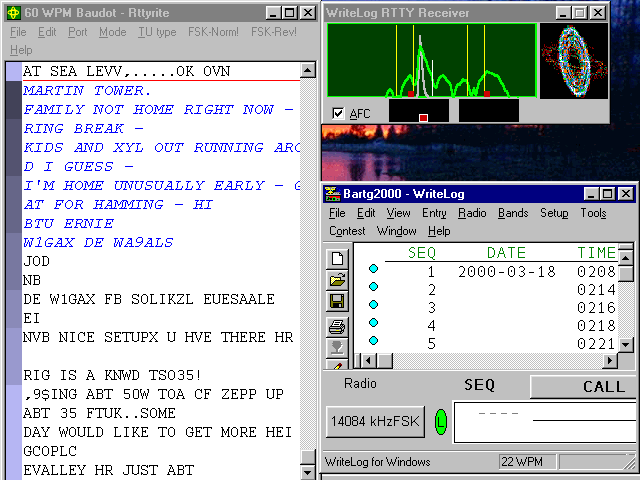The height and width of the screenshot is (480, 640).
Task: Click the Rttyrite scrollbar up arrow
Action: (308, 70)
